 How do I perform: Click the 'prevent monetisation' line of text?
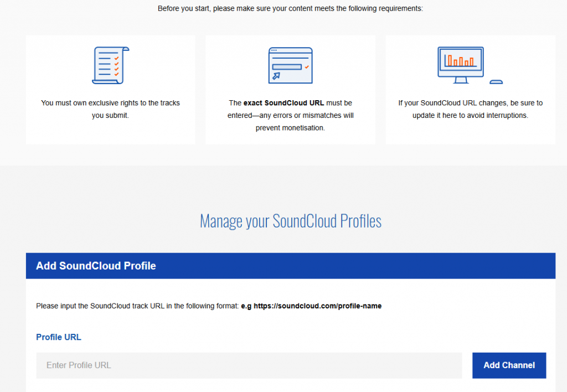(290, 128)
